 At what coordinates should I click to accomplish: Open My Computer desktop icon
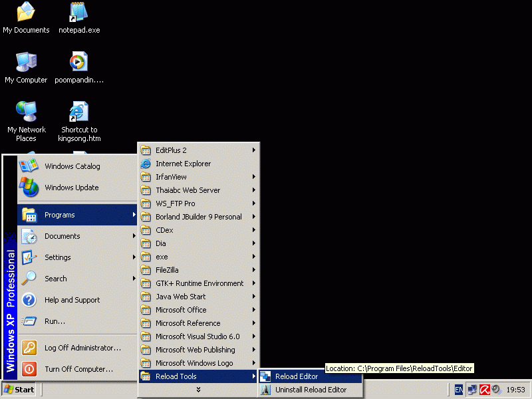[26, 62]
